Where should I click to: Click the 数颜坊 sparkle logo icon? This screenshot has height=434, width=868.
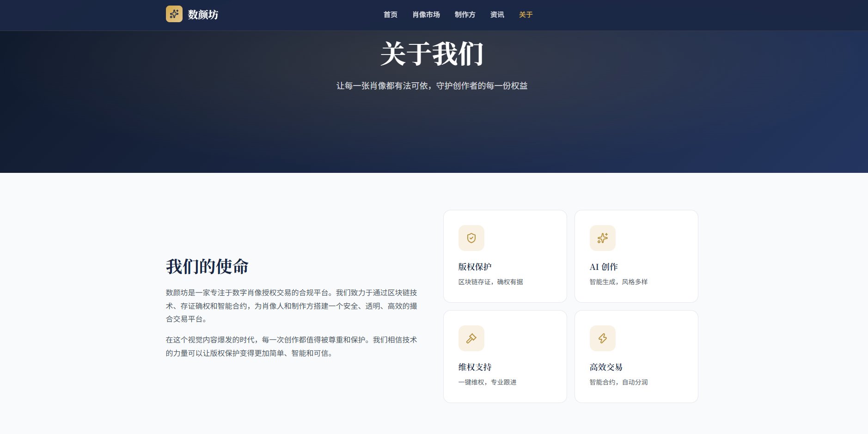[x=174, y=14]
